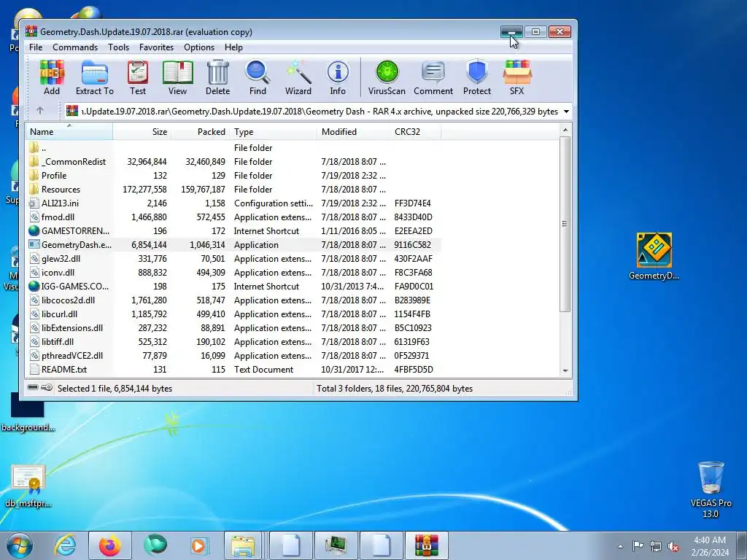Open the Tools menu
This screenshot has height=560, width=747.
tap(118, 47)
